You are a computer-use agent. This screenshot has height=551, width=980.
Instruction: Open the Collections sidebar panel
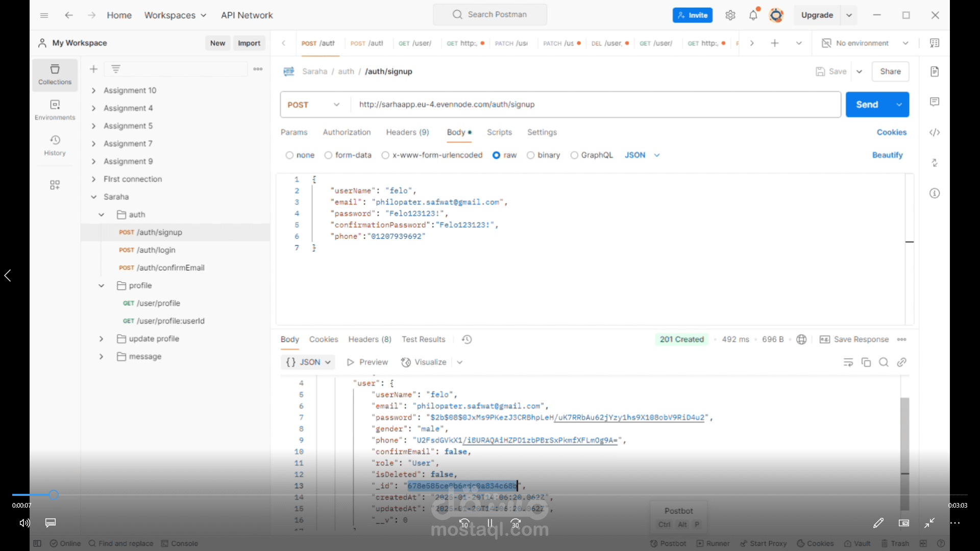pos(55,74)
